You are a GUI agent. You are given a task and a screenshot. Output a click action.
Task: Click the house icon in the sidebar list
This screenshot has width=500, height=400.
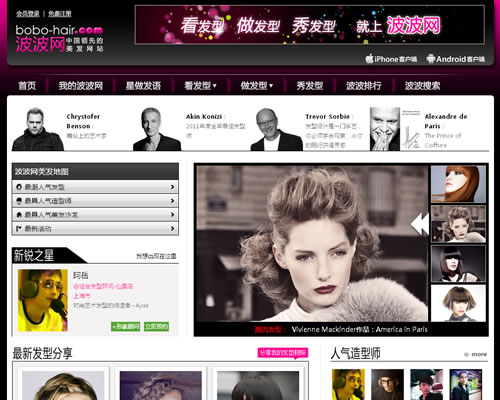click(19, 215)
